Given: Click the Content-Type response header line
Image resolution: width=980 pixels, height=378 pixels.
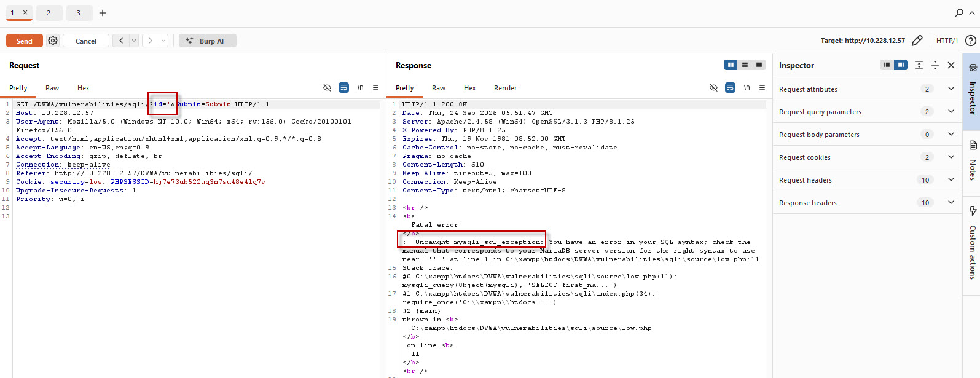Looking at the screenshot, I should tap(484, 191).
